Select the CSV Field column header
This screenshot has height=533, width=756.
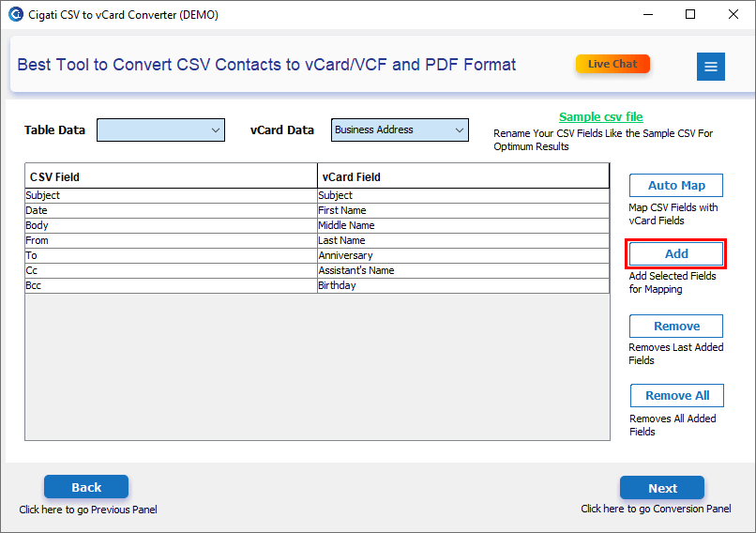(x=171, y=176)
